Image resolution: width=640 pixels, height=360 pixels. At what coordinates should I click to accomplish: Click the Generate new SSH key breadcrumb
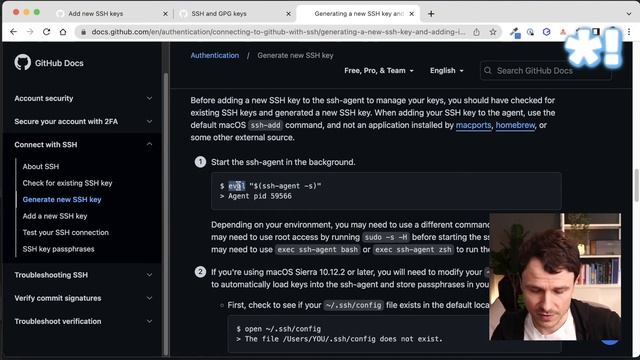(x=295, y=55)
